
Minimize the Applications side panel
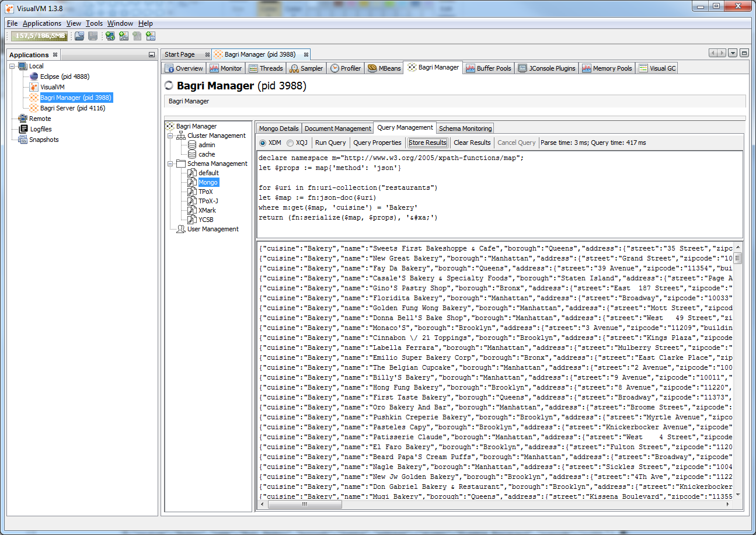coord(152,55)
